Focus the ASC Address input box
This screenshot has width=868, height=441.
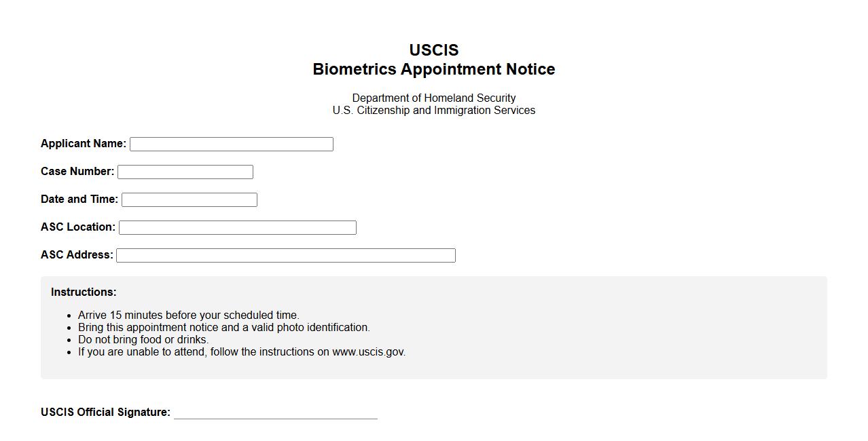(285, 255)
